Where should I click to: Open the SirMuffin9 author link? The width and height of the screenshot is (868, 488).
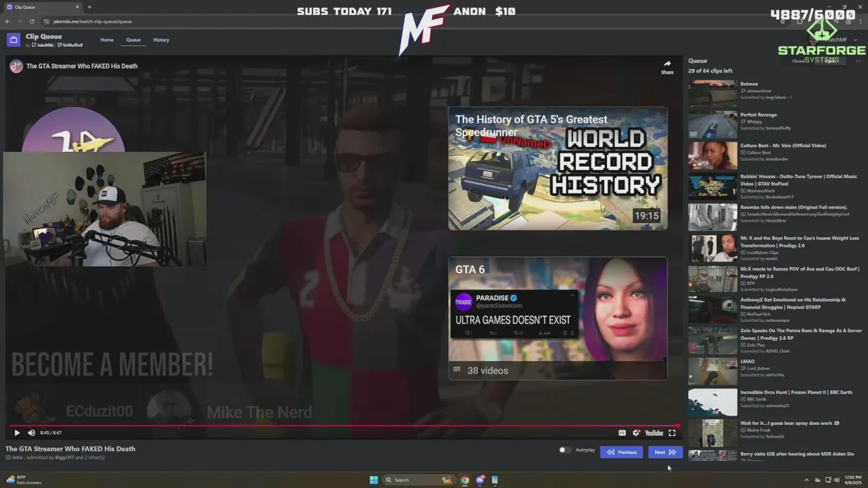click(71, 45)
